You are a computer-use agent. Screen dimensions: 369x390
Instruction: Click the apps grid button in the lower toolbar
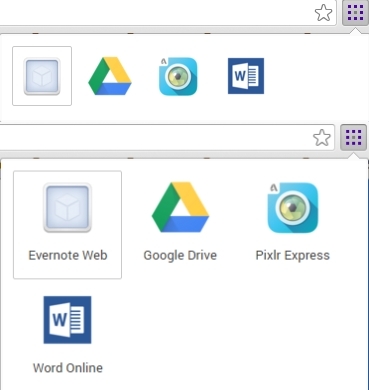tap(354, 137)
